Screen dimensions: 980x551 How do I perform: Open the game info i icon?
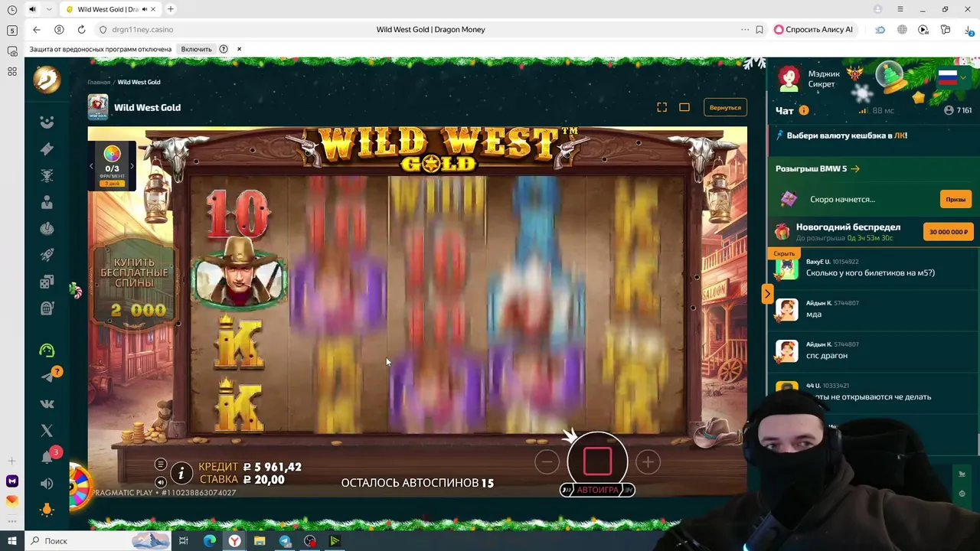[x=181, y=474]
